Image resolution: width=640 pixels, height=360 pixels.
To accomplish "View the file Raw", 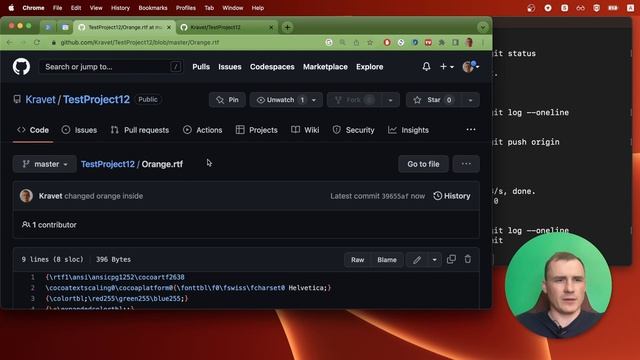I will point(358,260).
